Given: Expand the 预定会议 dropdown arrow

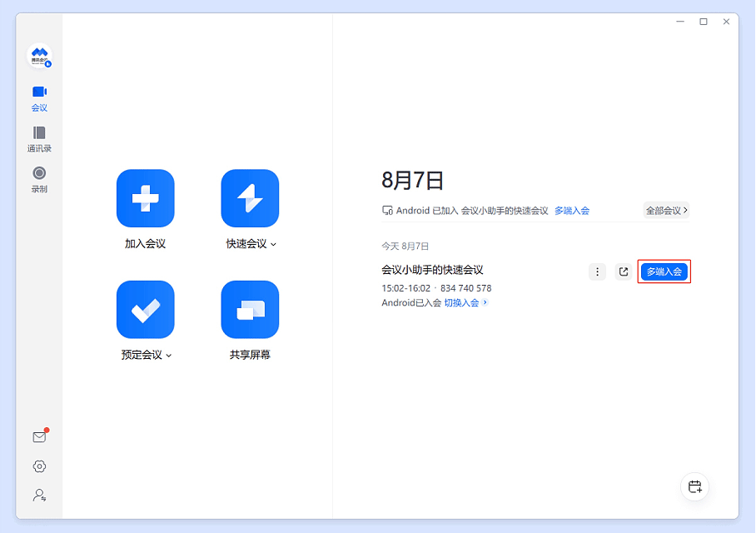Looking at the screenshot, I should (x=169, y=356).
